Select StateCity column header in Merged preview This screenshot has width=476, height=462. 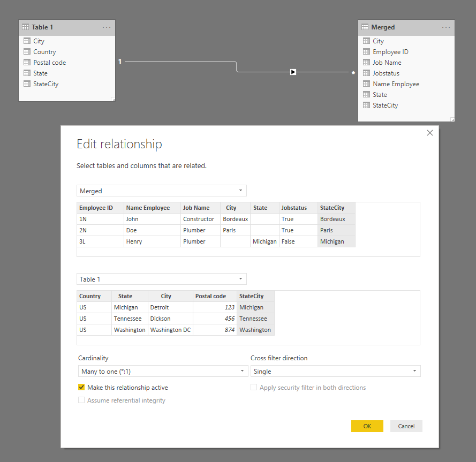(336, 208)
